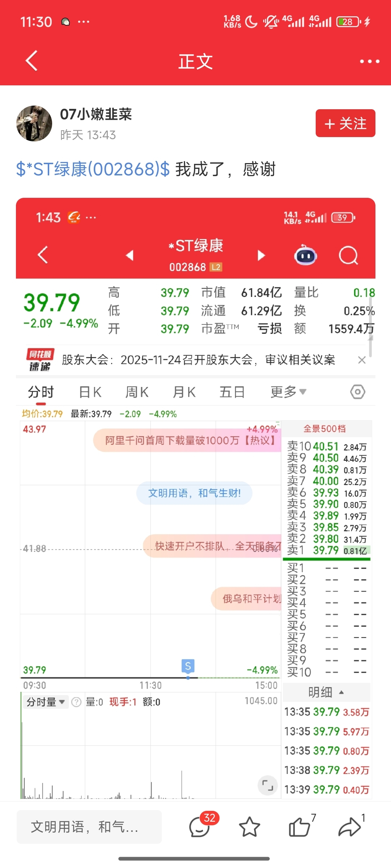
Task: Tap the 13:39 39.79 0.40万 trade row
Action: [x=327, y=790]
